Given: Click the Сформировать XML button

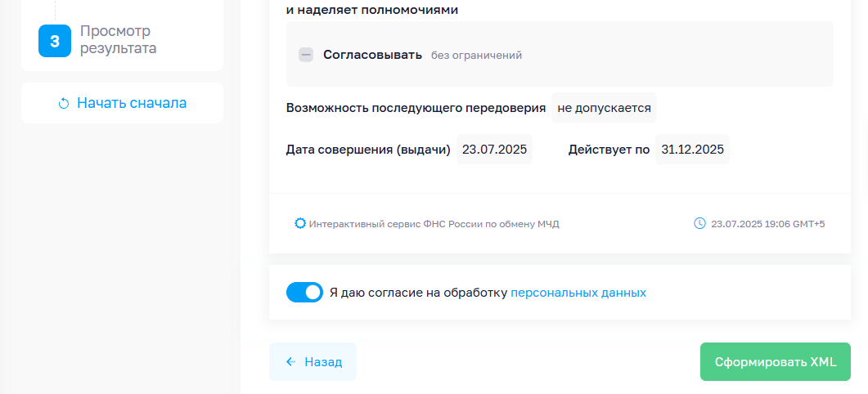Looking at the screenshot, I should [775, 362].
